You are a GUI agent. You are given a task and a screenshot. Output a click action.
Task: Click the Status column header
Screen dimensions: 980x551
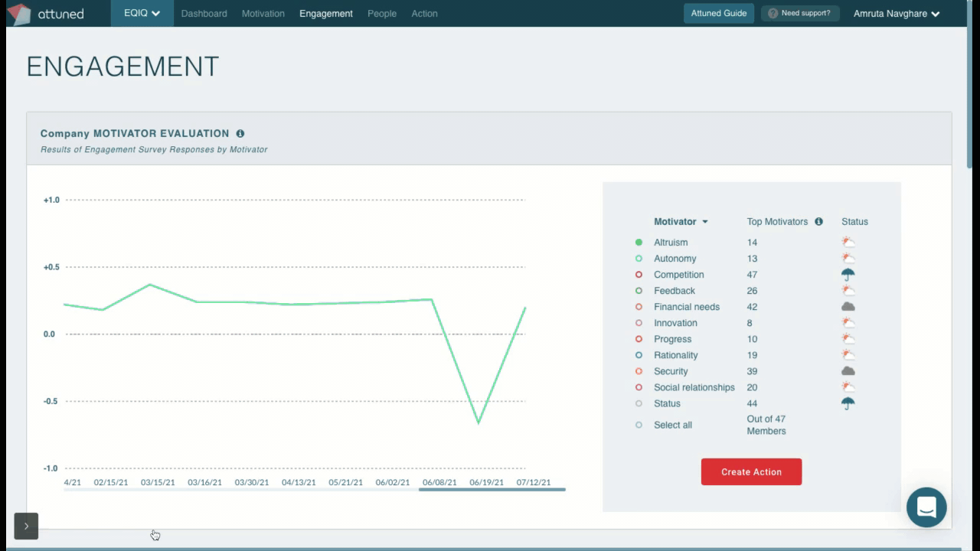click(x=854, y=222)
